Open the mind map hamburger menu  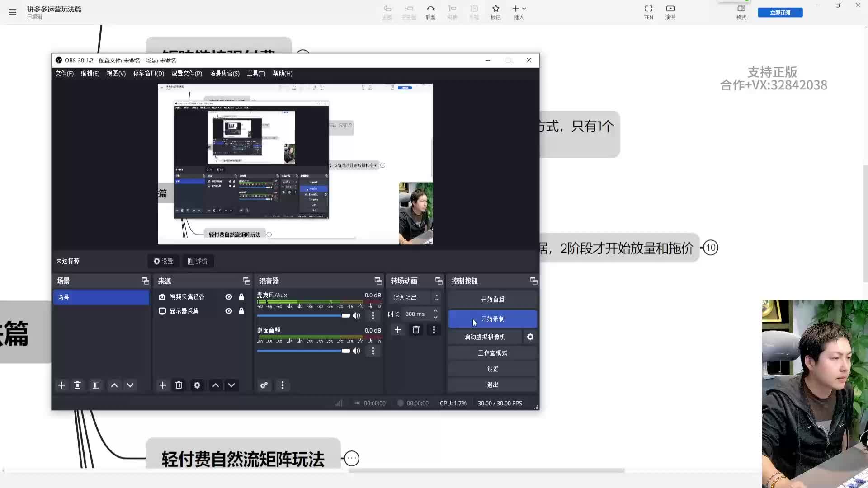point(13,12)
